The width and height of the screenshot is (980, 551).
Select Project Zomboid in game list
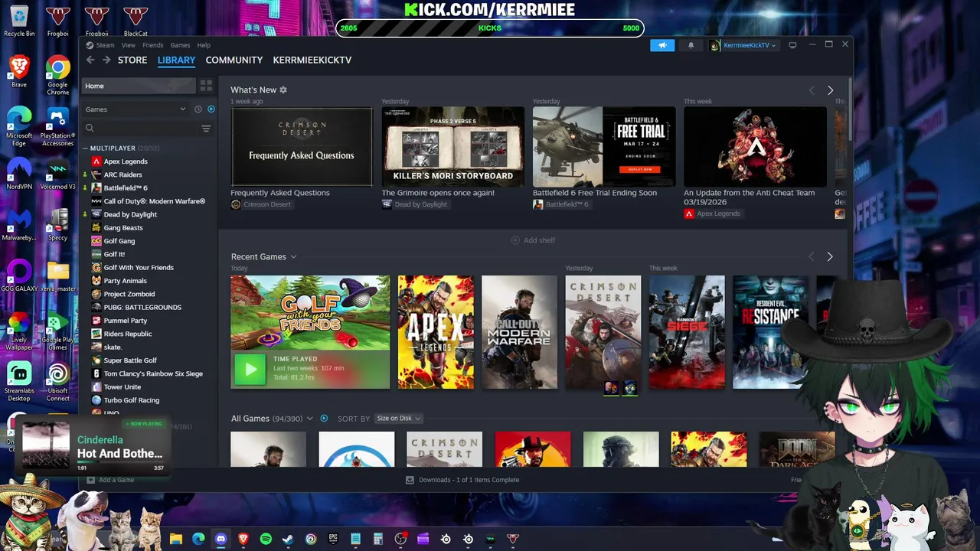tap(129, 294)
